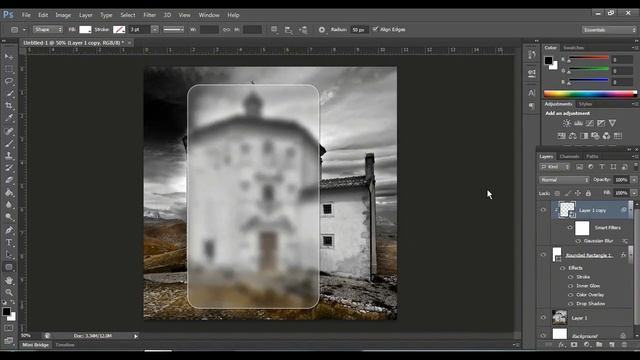Select the Crop tool
Image resolution: width=640 pixels, height=360 pixels.
click(x=9, y=105)
